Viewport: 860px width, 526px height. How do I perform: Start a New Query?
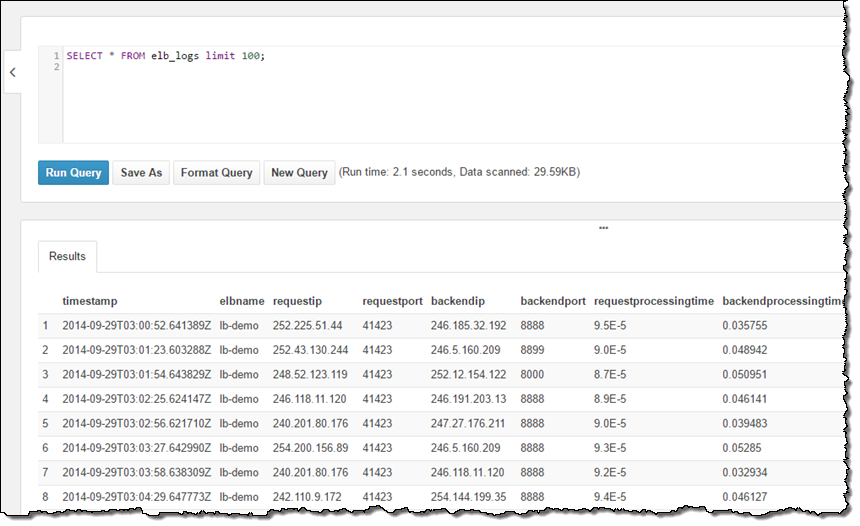299,172
